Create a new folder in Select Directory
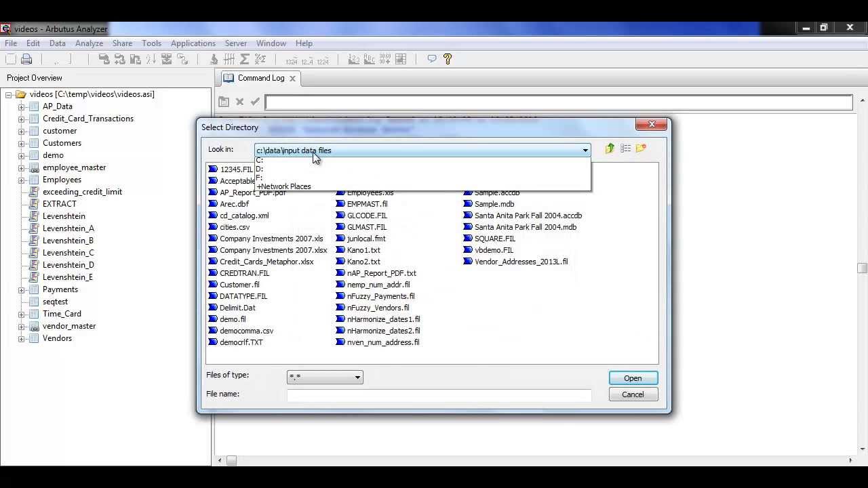 tap(641, 148)
